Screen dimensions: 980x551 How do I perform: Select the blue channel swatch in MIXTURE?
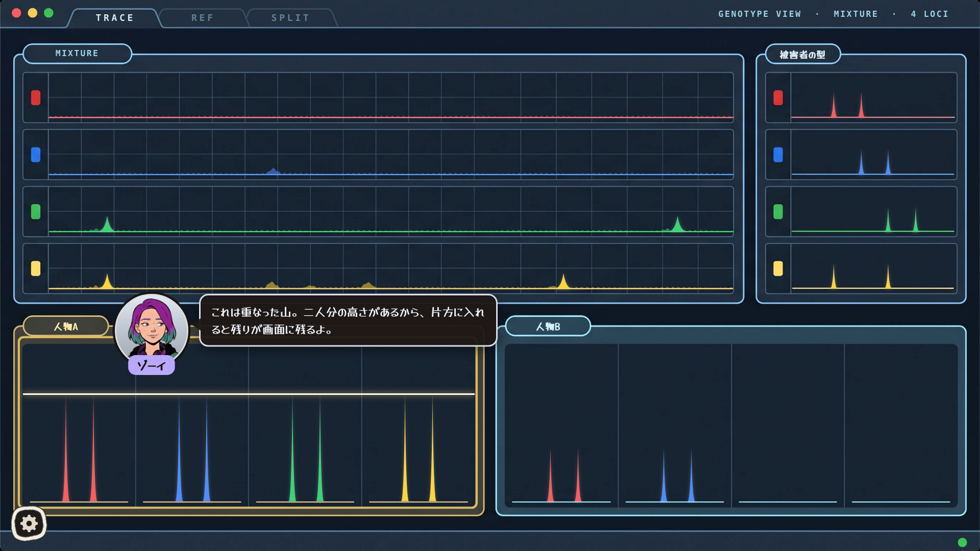(x=36, y=155)
